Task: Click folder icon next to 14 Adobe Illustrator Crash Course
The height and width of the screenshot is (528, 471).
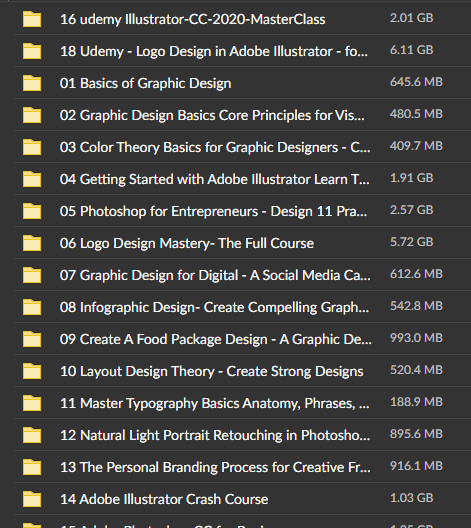Action: pyautogui.click(x=32, y=499)
